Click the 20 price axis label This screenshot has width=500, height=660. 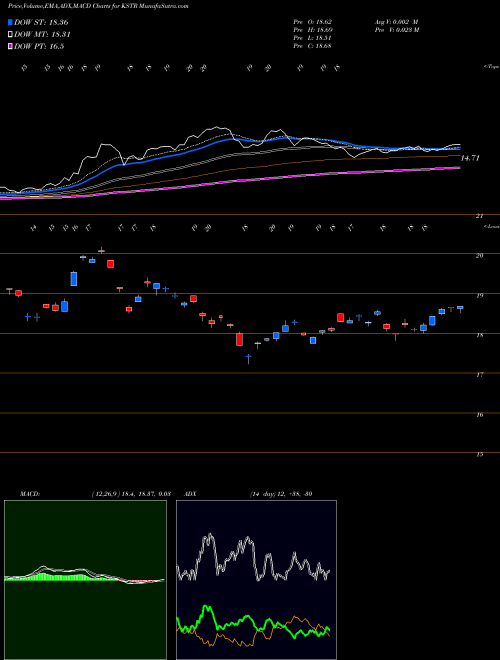point(479,255)
